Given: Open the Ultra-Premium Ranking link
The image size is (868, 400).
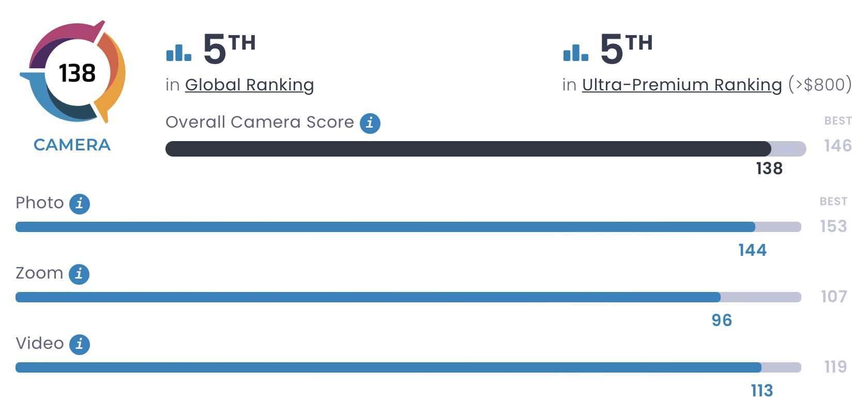Looking at the screenshot, I should pyautogui.click(x=682, y=85).
